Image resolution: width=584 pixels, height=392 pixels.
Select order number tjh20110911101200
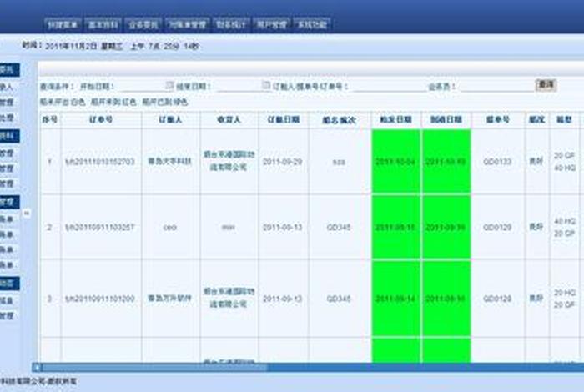[x=100, y=299]
